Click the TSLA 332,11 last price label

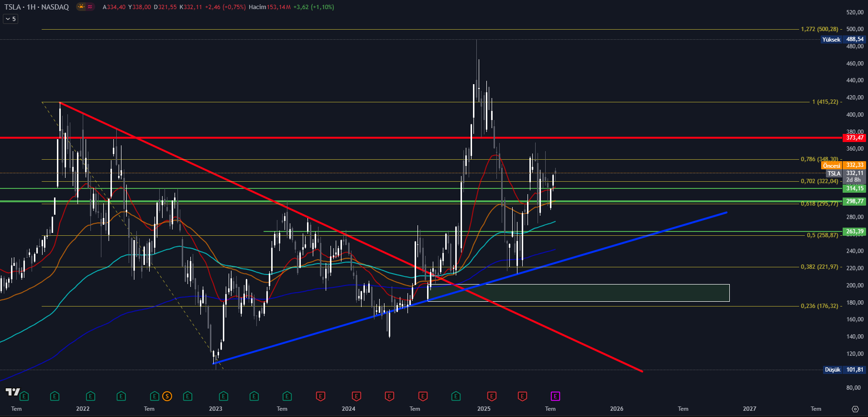(x=846, y=173)
